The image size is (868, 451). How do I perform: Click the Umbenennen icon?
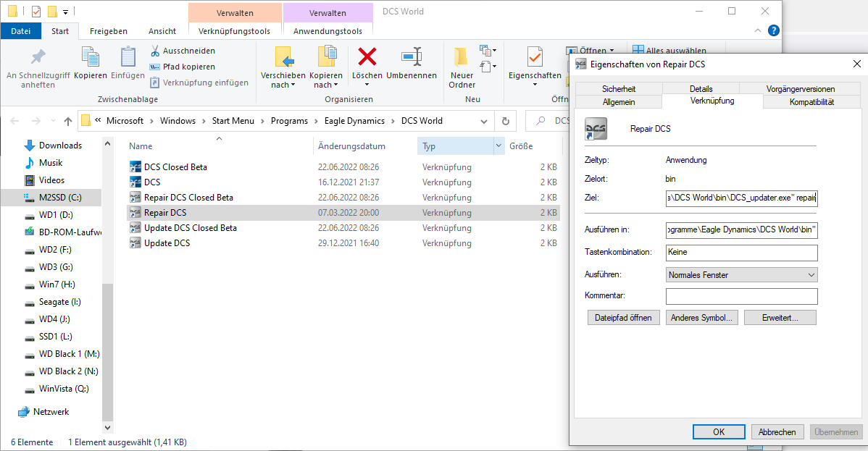[412, 56]
